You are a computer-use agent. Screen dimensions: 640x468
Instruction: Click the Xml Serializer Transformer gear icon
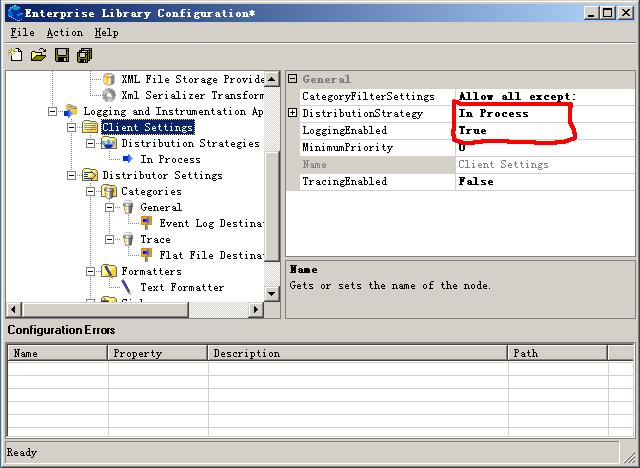[x=109, y=95]
